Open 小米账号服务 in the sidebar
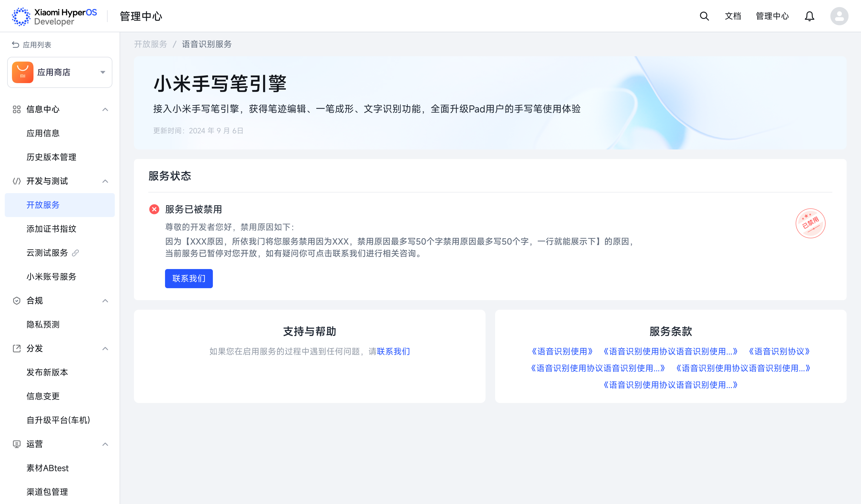861x504 pixels. (60, 277)
